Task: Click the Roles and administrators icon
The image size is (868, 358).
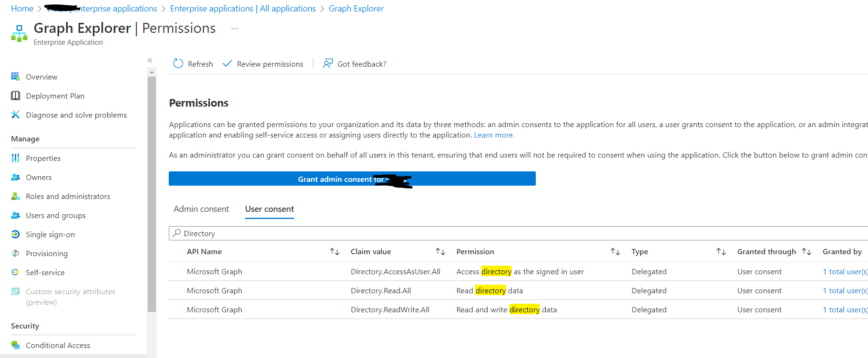Action: click(16, 196)
